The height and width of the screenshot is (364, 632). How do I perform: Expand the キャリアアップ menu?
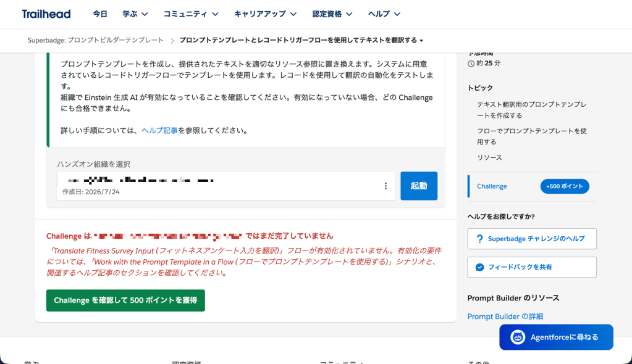click(x=265, y=14)
